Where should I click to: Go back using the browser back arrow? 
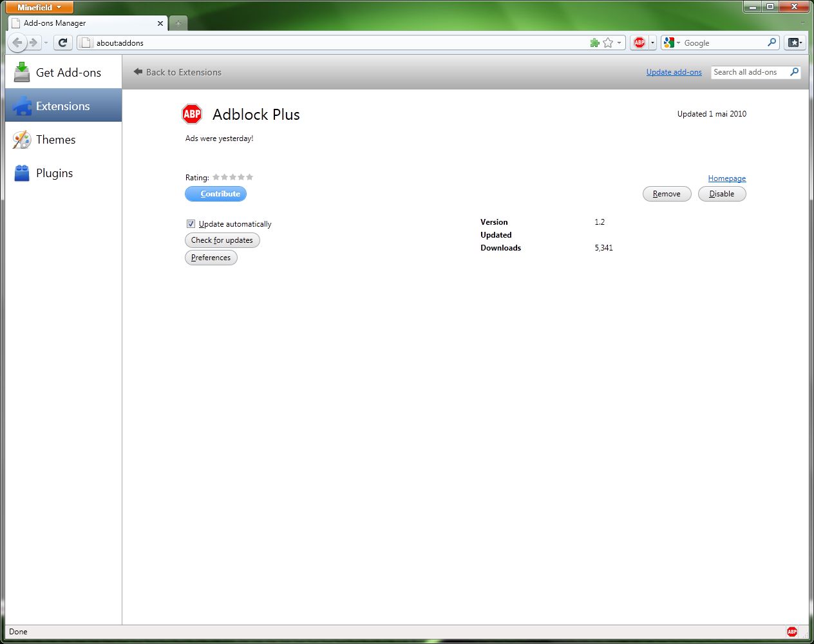point(17,43)
